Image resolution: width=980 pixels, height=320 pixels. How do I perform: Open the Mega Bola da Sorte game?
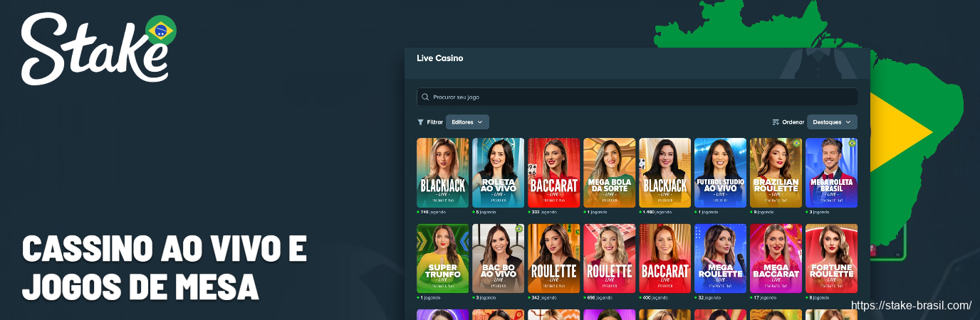coord(609,172)
